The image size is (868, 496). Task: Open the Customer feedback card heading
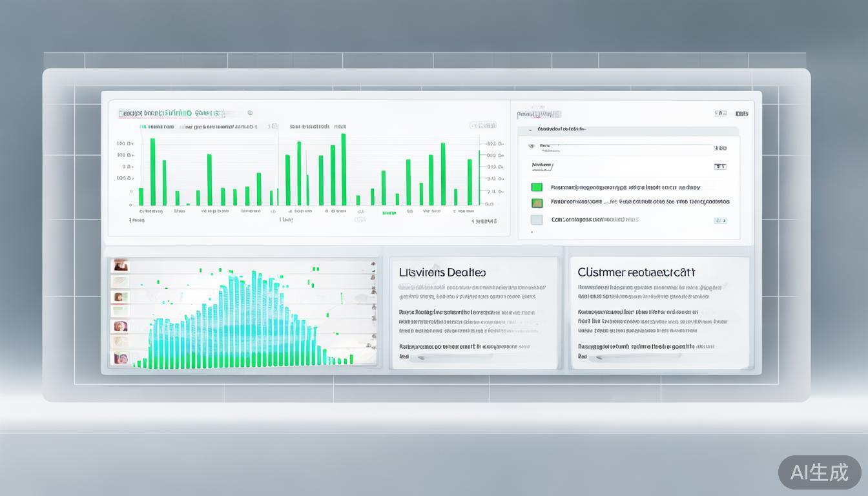point(636,273)
